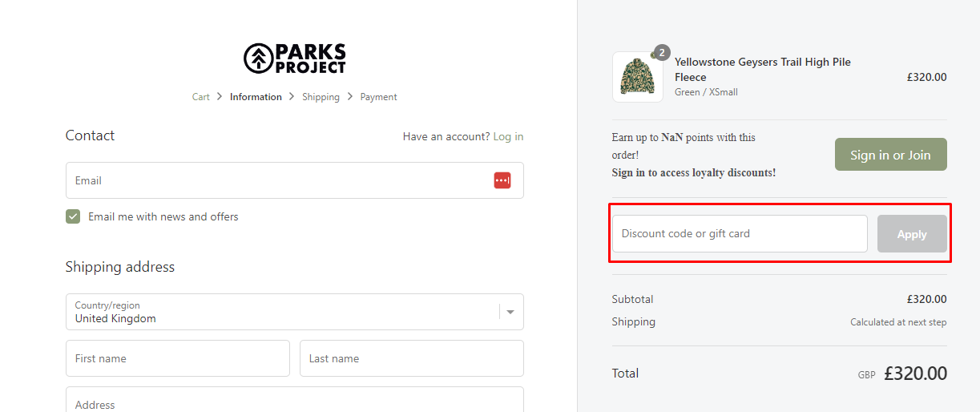Click the product price £320.00 beside fleece
Image resolution: width=980 pixels, height=412 pixels.
[926, 78]
